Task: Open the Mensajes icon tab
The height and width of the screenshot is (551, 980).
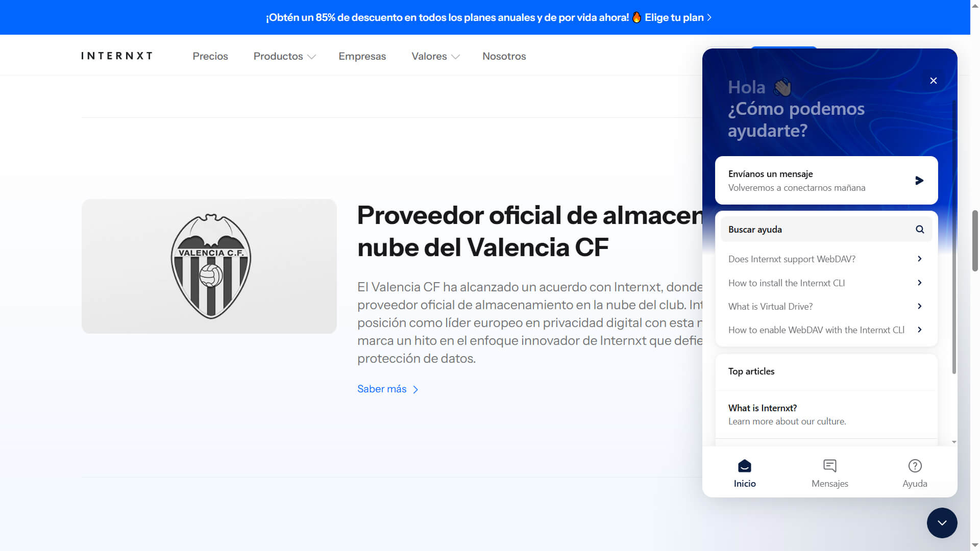Action: [830, 466]
